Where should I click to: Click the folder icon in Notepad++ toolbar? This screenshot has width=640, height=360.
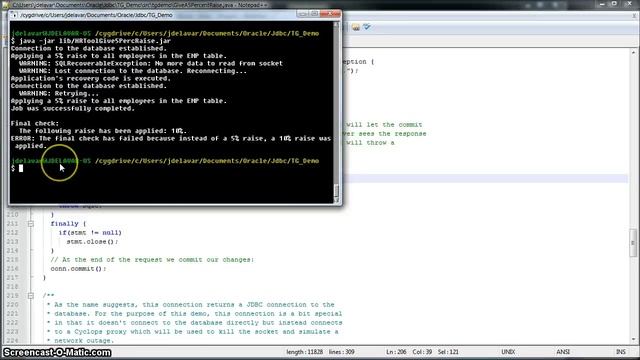(356, 27)
